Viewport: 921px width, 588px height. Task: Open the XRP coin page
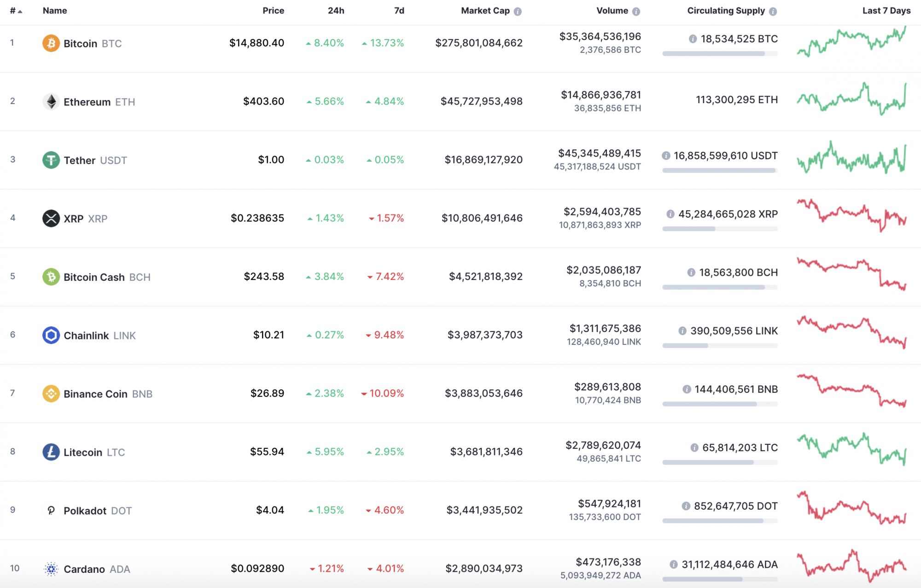(86, 219)
